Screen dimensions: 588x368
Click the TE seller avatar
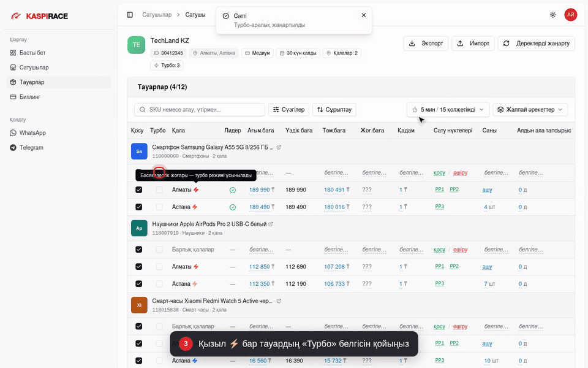(x=136, y=45)
